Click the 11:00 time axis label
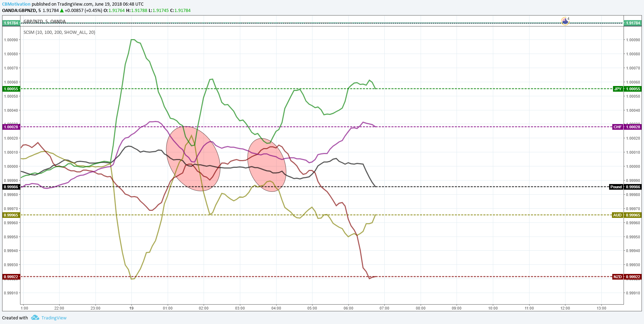This screenshot has height=324, width=644. coord(529,308)
